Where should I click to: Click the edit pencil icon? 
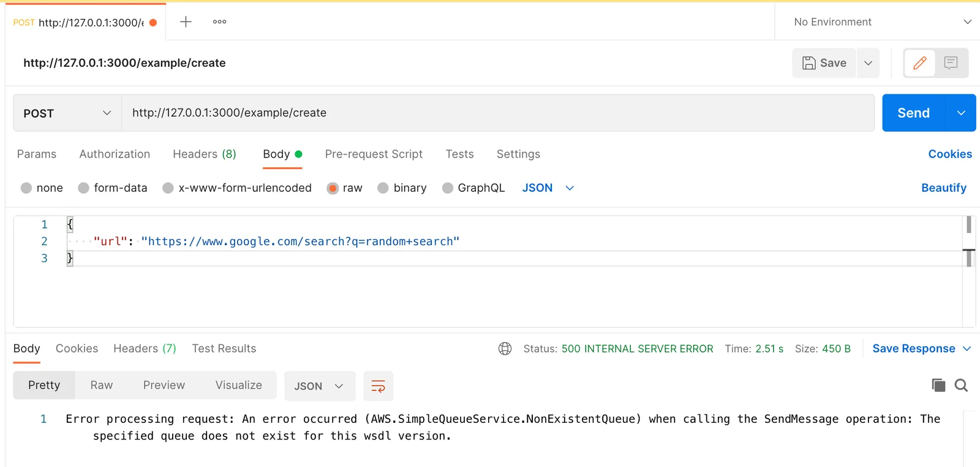919,63
